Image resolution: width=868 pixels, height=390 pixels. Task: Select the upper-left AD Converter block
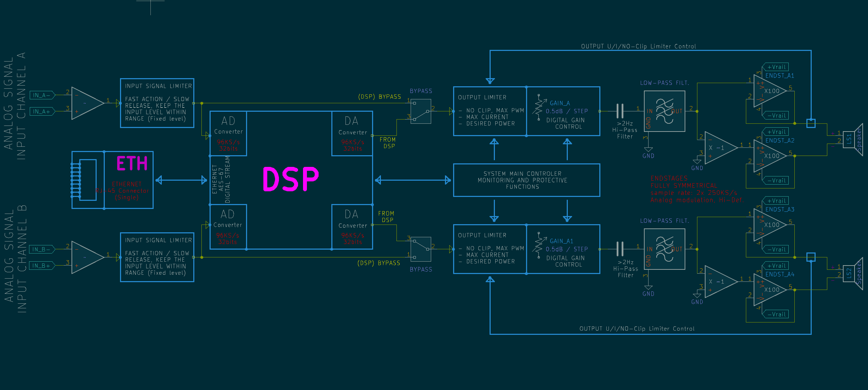[x=228, y=134]
